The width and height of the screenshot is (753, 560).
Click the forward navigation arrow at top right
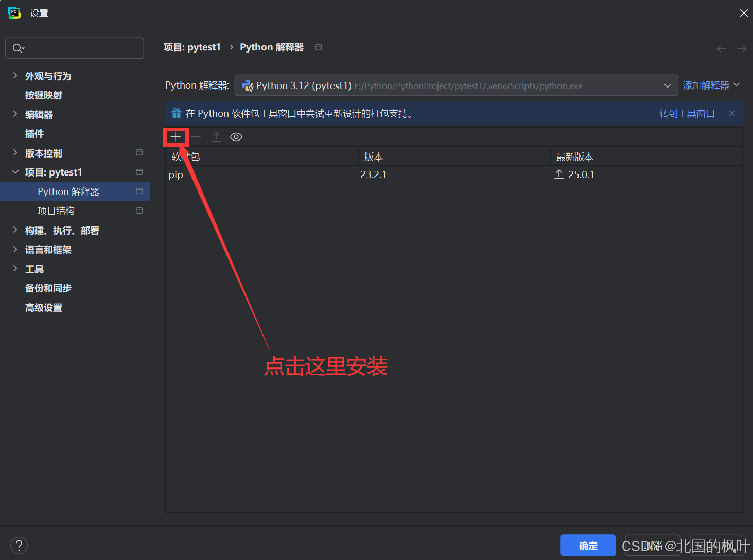741,48
